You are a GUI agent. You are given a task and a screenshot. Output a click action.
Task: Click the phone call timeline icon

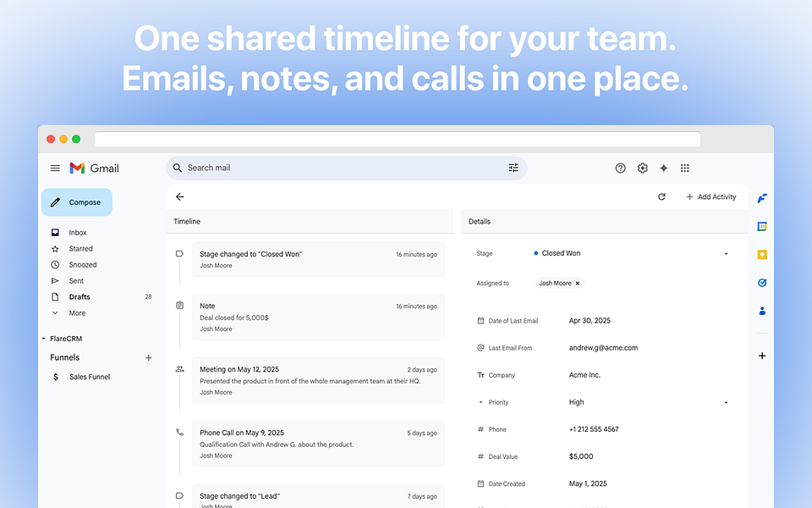[x=179, y=432]
